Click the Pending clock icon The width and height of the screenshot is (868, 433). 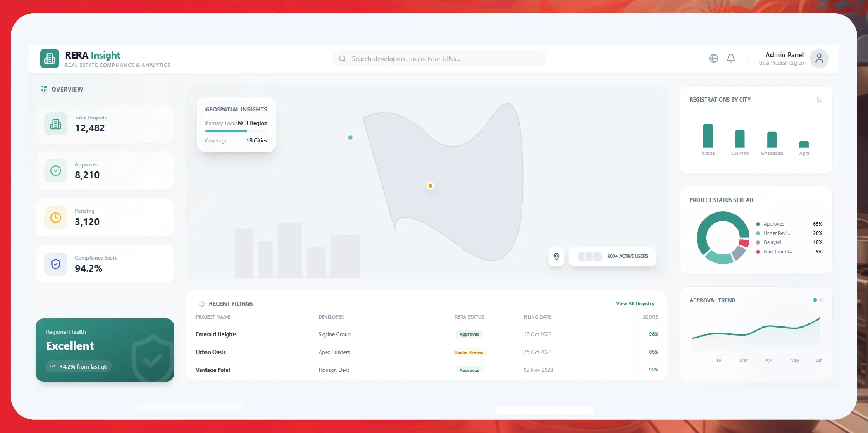56,218
